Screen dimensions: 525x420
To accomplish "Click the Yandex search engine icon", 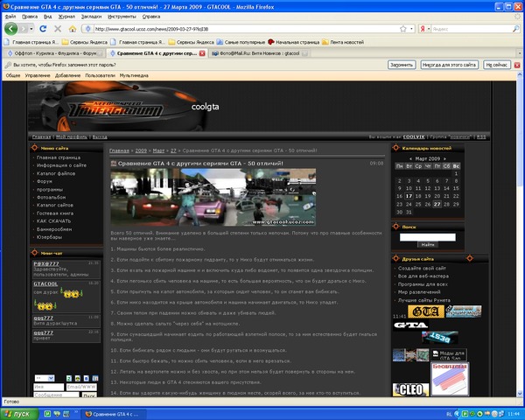I will 423,29.
